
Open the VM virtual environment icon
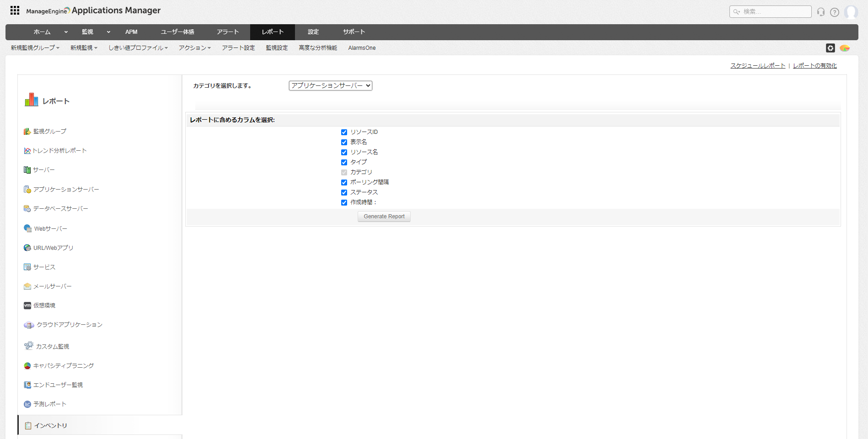point(27,306)
